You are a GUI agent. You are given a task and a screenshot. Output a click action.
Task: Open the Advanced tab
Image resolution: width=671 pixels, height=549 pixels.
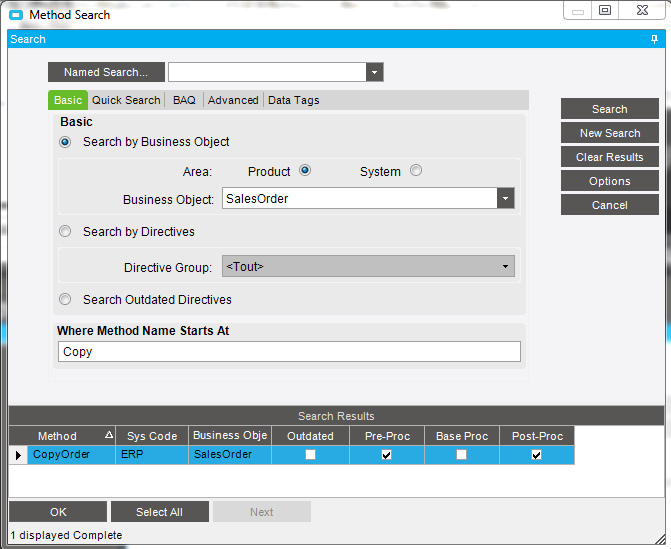(233, 100)
